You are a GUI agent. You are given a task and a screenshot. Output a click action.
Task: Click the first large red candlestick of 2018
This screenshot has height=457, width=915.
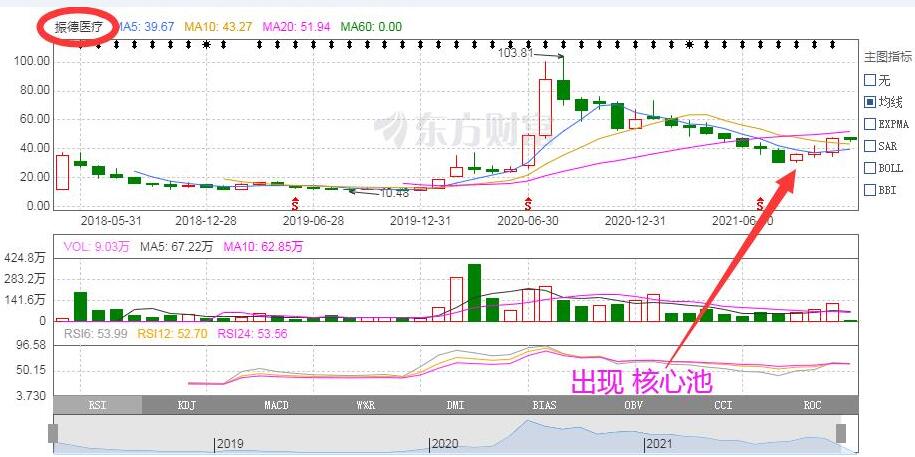[62, 172]
